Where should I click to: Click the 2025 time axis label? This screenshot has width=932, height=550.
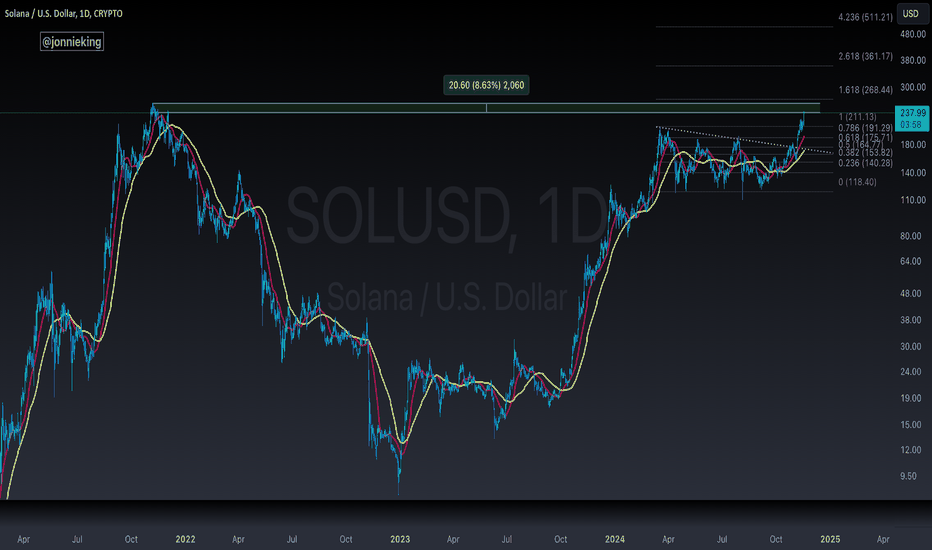pyautogui.click(x=830, y=539)
